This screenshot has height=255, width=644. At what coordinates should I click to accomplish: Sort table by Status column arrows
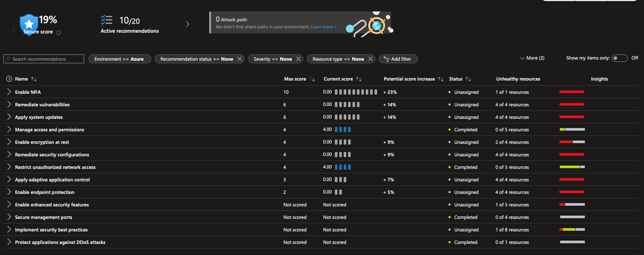point(468,79)
